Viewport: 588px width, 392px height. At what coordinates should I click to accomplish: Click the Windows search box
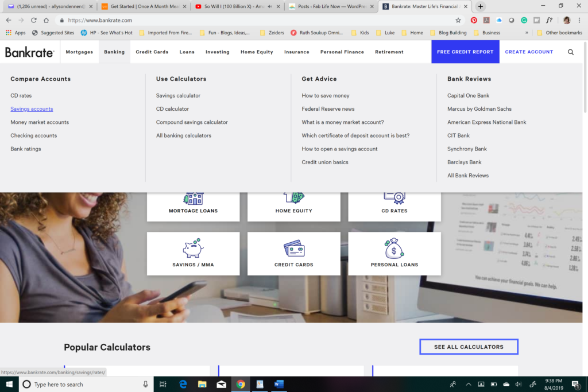coord(86,384)
